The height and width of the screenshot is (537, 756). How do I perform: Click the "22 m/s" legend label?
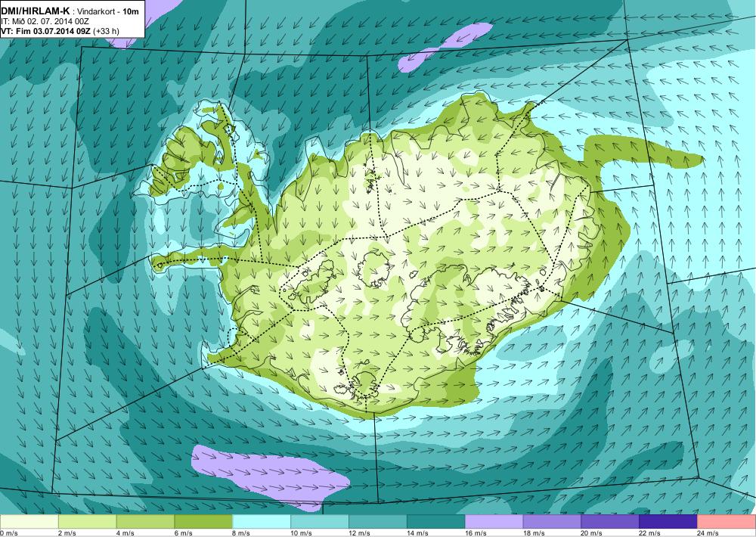click(650, 532)
